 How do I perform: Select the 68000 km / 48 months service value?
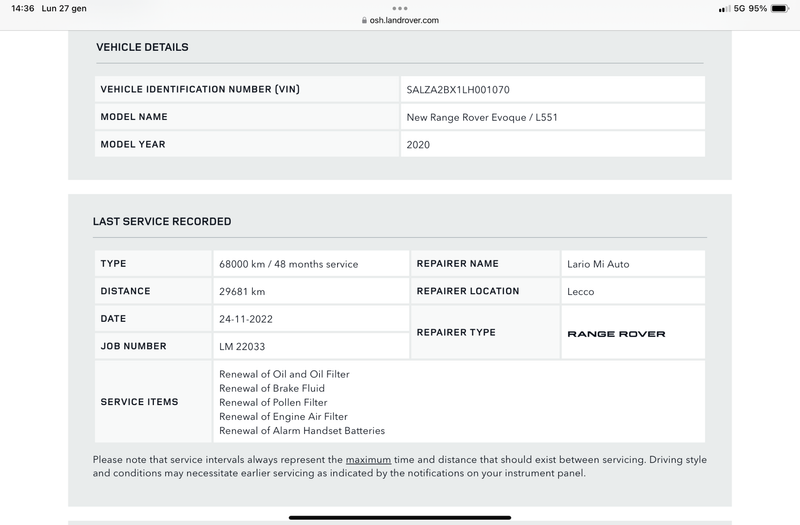click(x=288, y=264)
